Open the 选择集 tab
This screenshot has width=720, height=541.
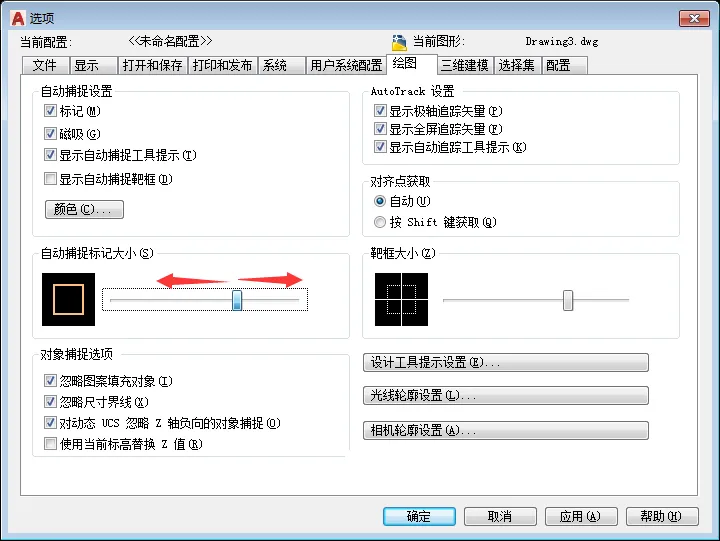click(x=517, y=66)
